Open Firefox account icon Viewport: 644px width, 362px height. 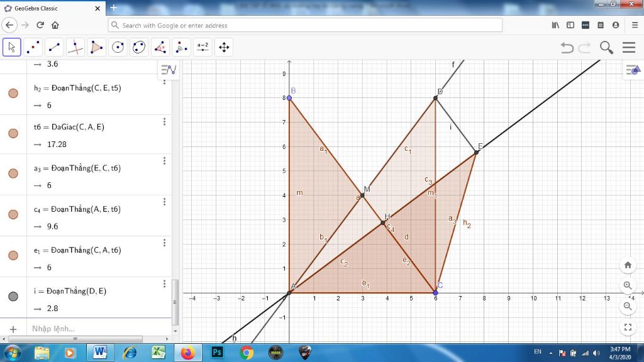pos(615,25)
